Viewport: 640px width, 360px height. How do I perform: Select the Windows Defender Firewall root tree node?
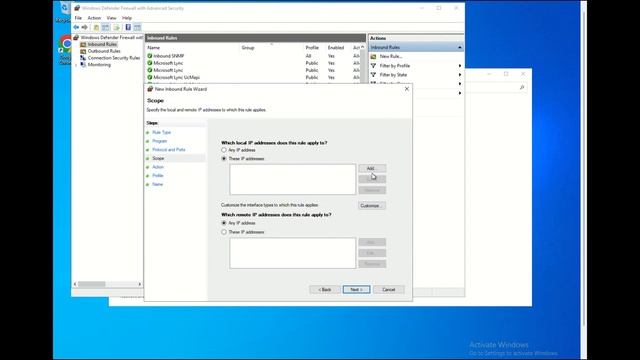109,38
